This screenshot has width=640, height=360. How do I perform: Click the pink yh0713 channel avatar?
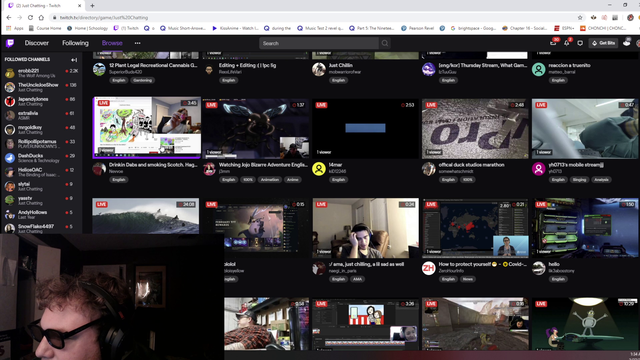tap(538, 169)
